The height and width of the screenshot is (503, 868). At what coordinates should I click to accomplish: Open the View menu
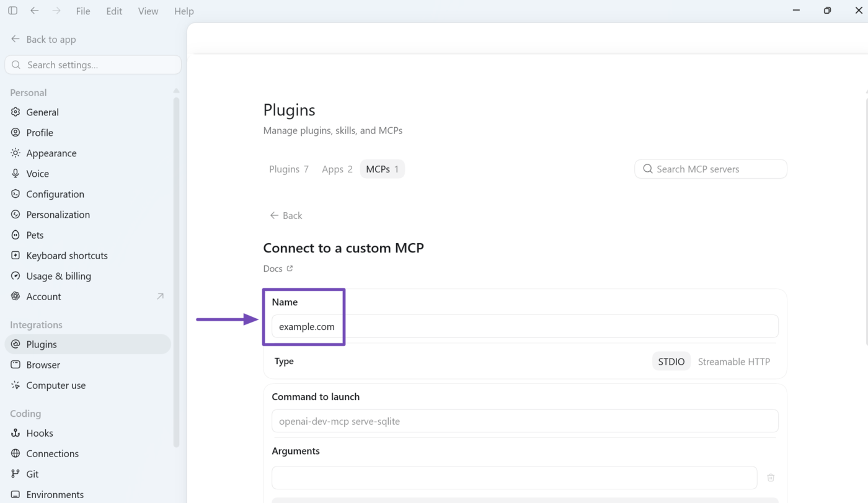148,11
